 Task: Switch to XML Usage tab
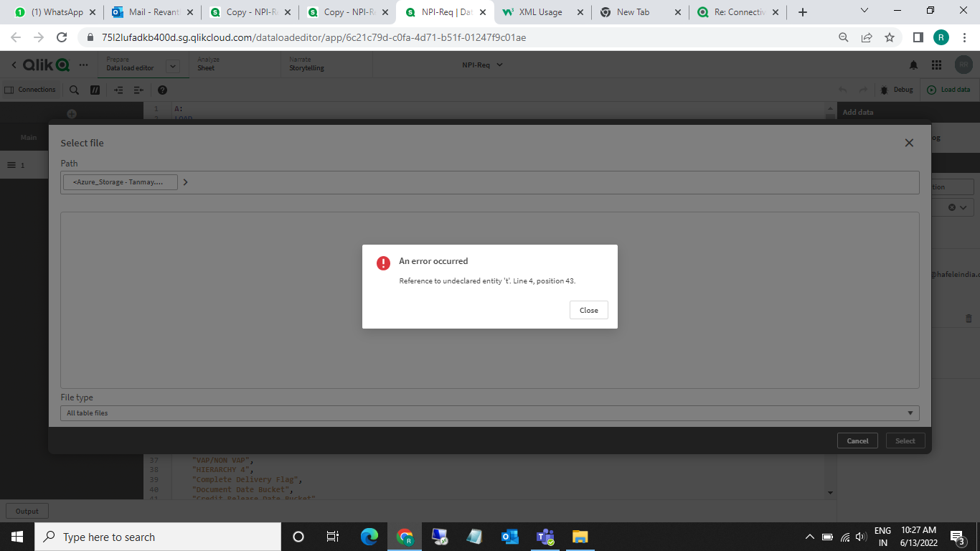click(542, 12)
